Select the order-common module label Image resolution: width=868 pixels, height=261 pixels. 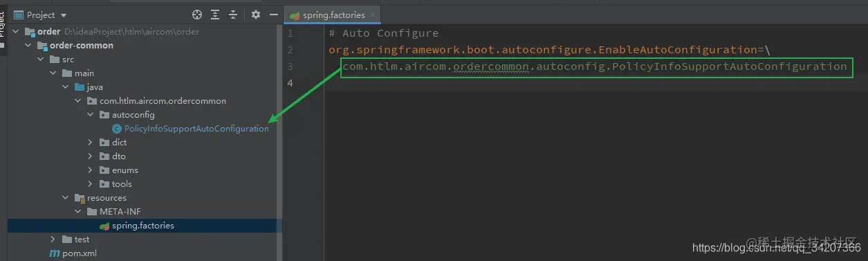tap(82, 46)
